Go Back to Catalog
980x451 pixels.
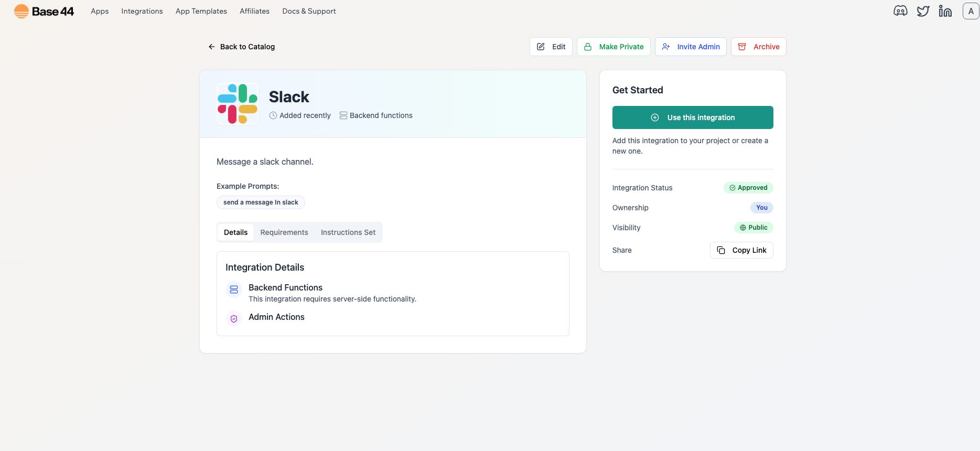241,47
